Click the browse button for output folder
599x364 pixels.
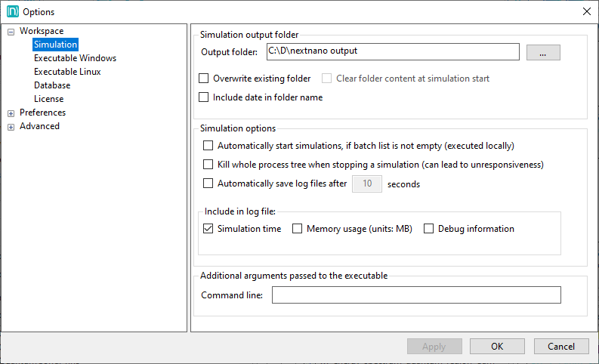pyautogui.click(x=543, y=52)
